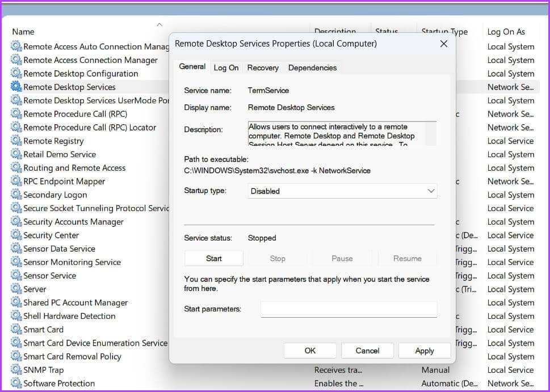Click gear icon for Software Protection

click(x=16, y=383)
